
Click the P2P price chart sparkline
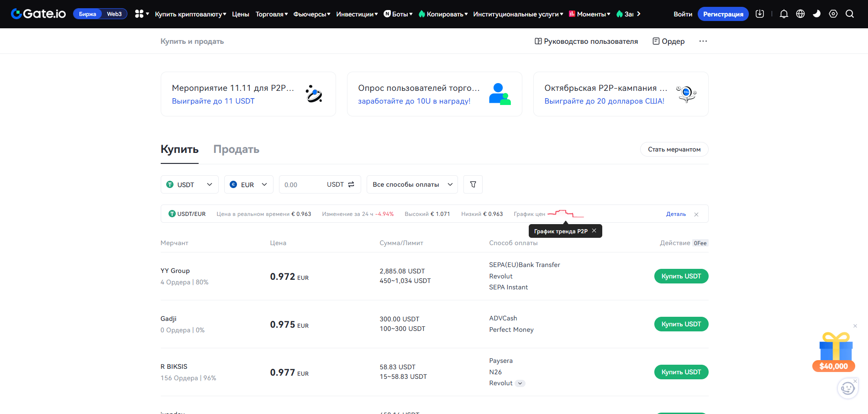pyautogui.click(x=566, y=214)
